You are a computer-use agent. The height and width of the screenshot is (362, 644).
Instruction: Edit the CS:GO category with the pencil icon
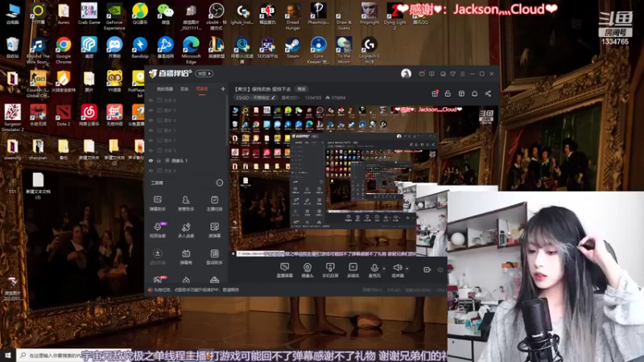(x=273, y=97)
